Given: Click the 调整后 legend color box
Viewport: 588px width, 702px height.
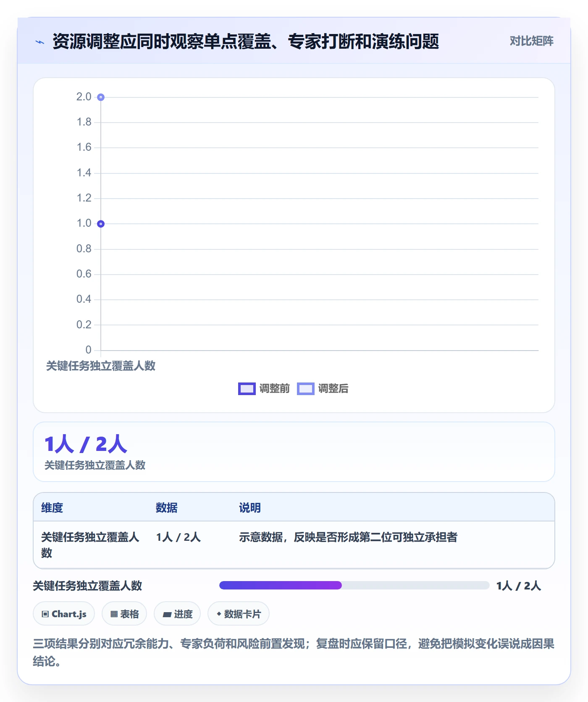Looking at the screenshot, I should click(x=305, y=389).
